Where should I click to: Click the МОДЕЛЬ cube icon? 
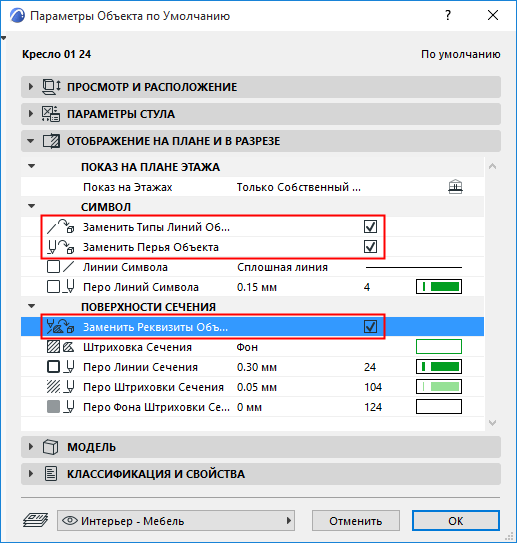[x=50, y=447]
